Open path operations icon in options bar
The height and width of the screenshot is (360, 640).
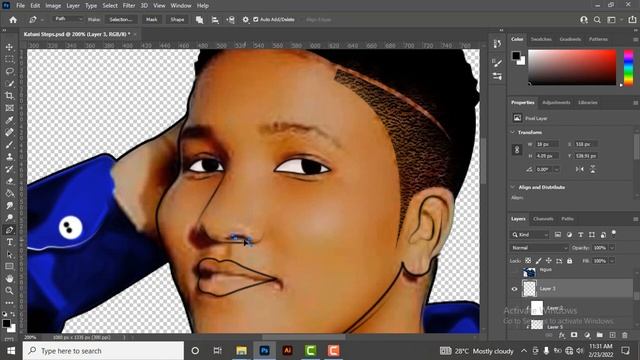[x=200, y=20]
